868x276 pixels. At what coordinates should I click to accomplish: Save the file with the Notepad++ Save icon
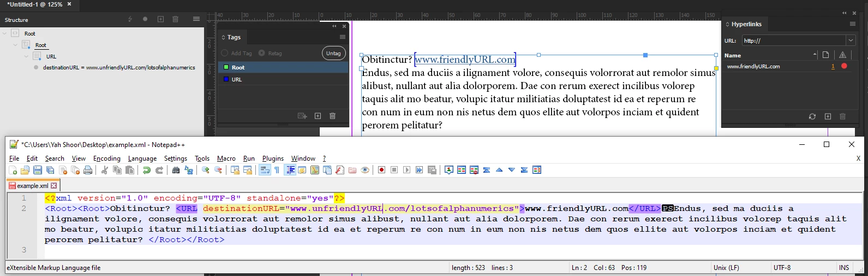click(x=38, y=170)
